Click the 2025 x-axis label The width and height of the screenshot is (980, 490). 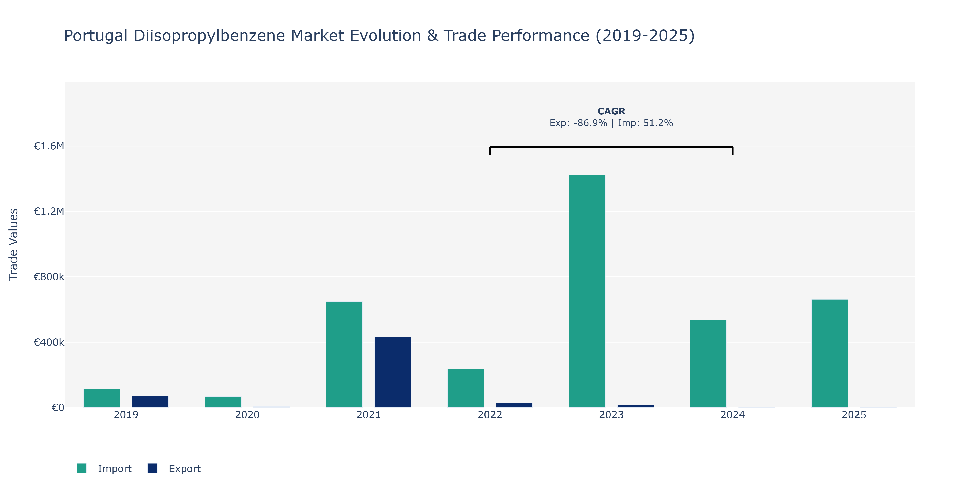[x=854, y=415]
